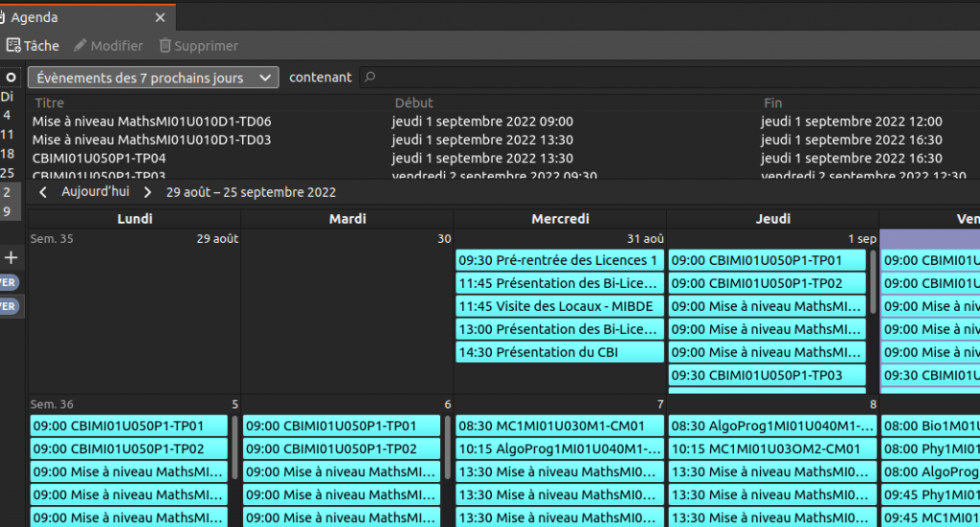Click the search magnifier icon

[x=370, y=77]
